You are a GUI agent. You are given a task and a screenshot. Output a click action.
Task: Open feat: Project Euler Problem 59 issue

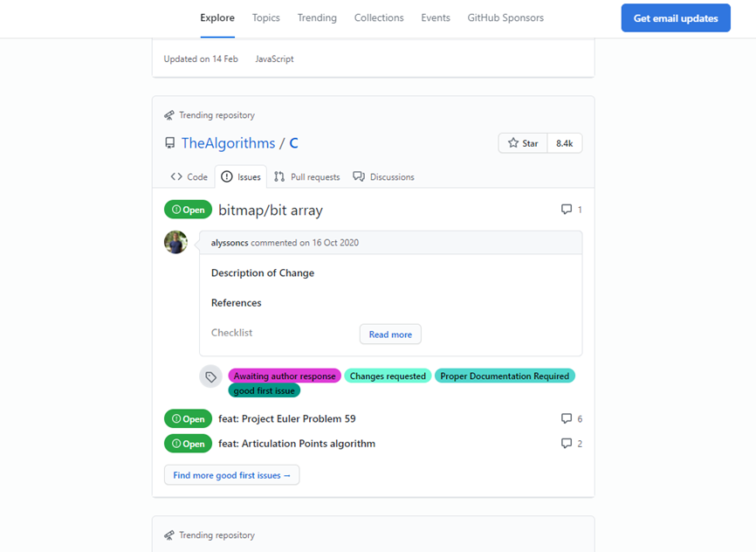287,419
